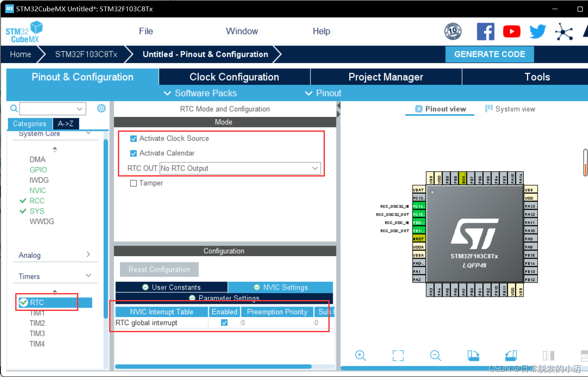Open the ST community network icon

564,31
